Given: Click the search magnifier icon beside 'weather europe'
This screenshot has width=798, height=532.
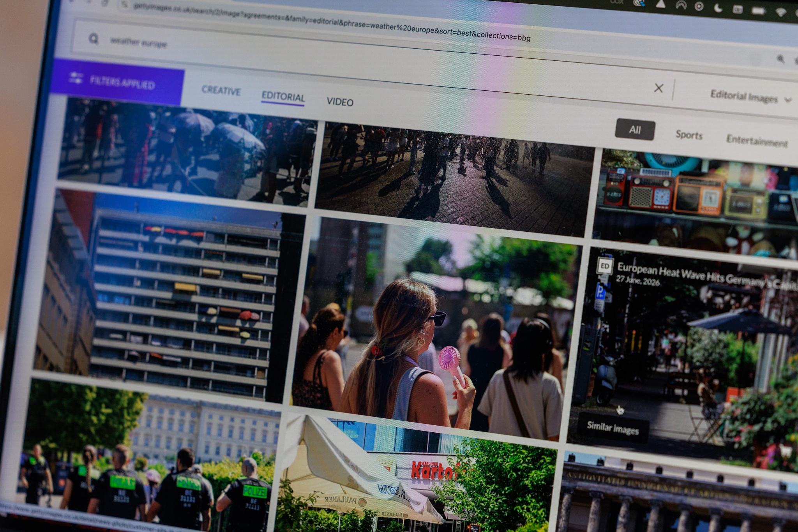Looking at the screenshot, I should coord(94,39).
